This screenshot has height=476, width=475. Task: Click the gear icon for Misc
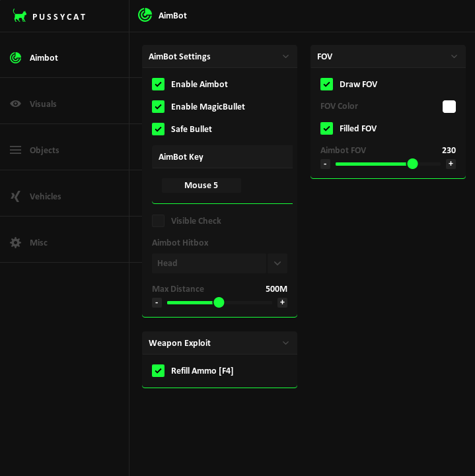click(x=15, y=242)
